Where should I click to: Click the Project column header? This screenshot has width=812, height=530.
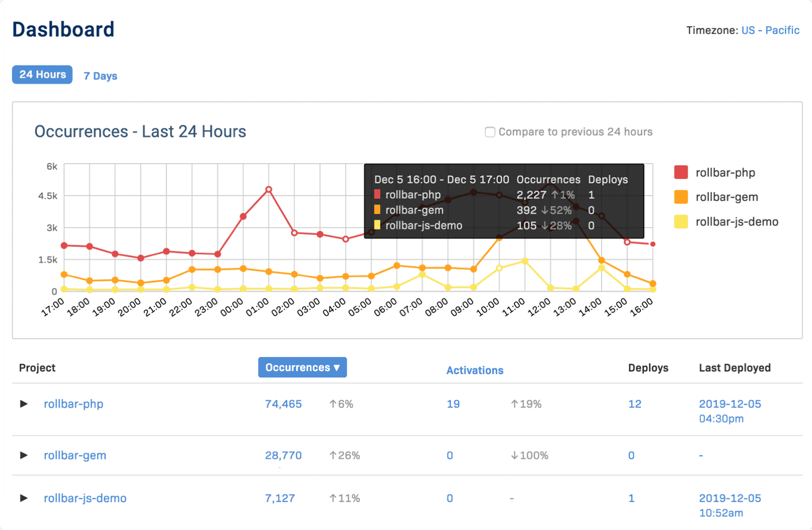[x=37, y=368]
